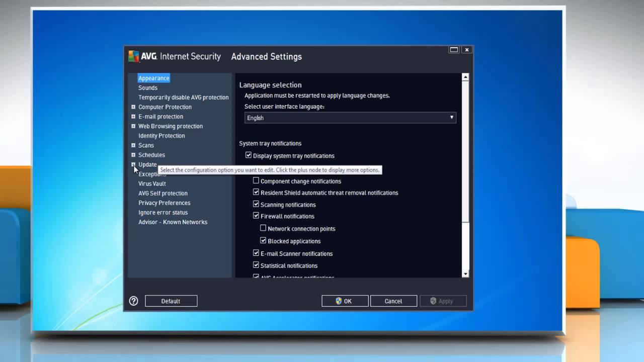
Task: Open the user interface language dropdown
Action: pyautogui.click(x=350, y=118)
